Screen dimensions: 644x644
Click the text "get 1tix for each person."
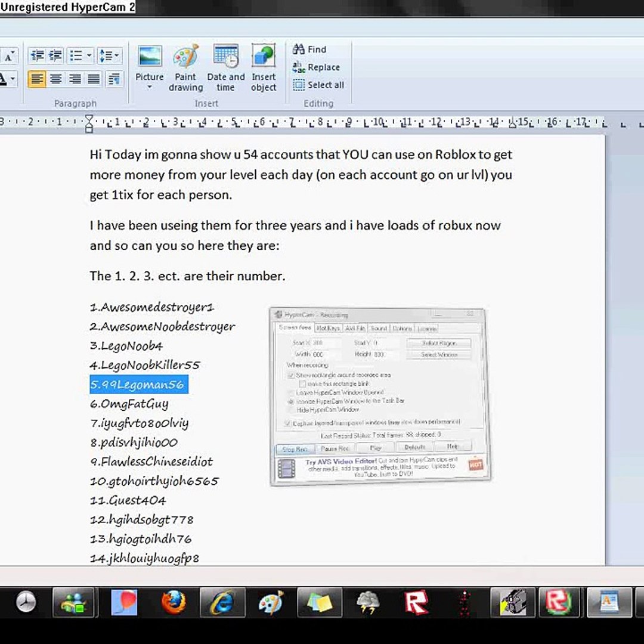tap(161, 194)
